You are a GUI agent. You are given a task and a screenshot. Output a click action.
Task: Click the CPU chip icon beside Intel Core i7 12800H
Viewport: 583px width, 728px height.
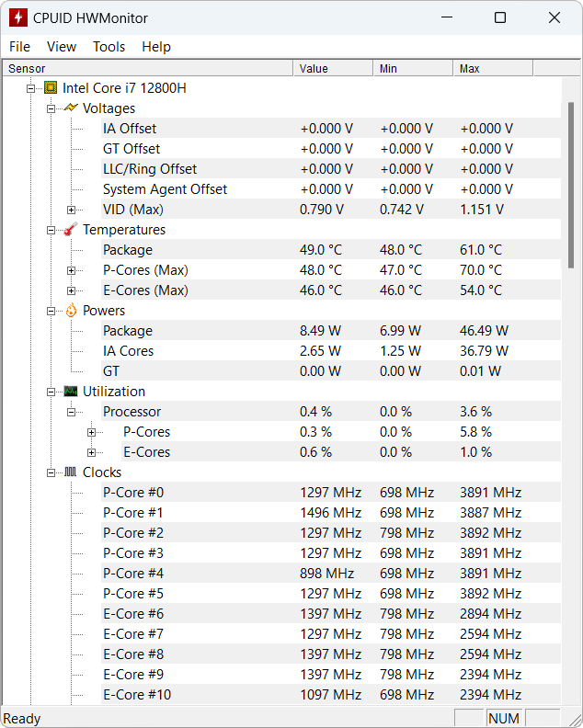51,87
